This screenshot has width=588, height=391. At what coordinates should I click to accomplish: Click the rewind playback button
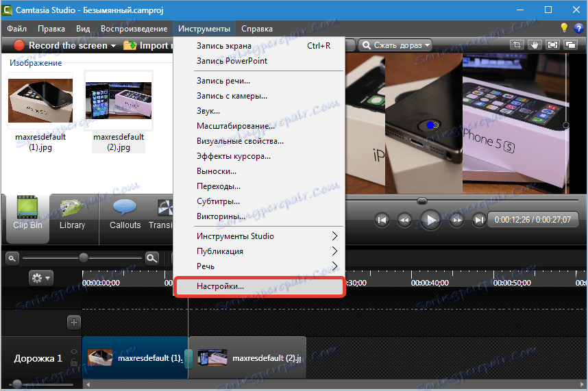click(404, 220)
